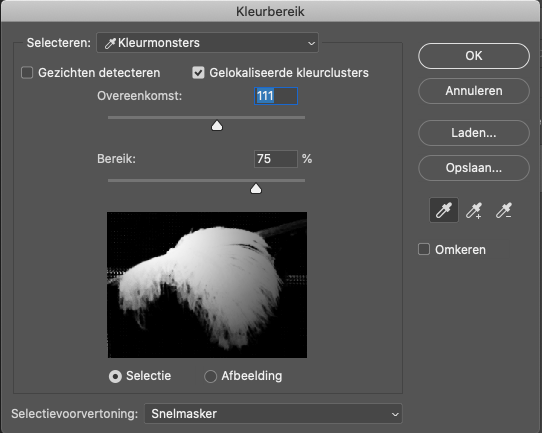Click the Annuleren button

click(x=474, y=91)
